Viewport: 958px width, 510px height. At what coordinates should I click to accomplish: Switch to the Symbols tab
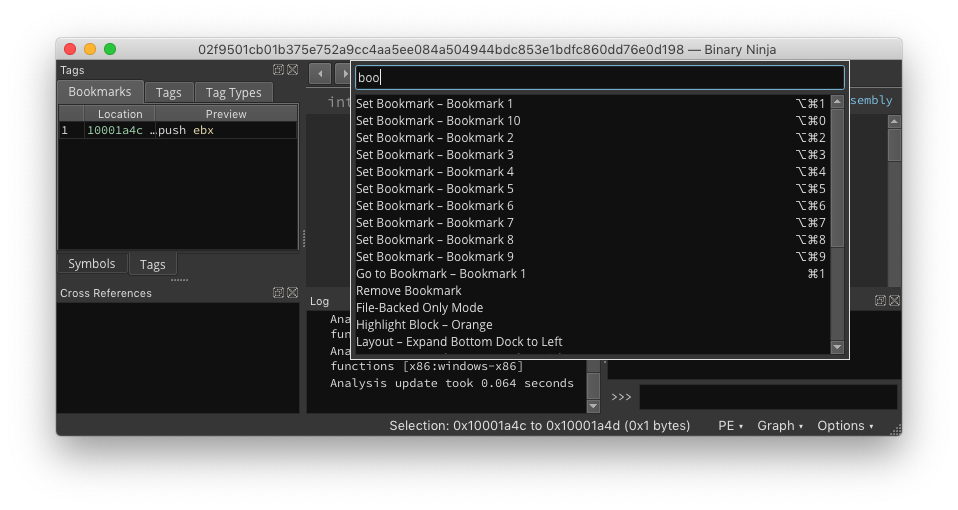(91, 264)
